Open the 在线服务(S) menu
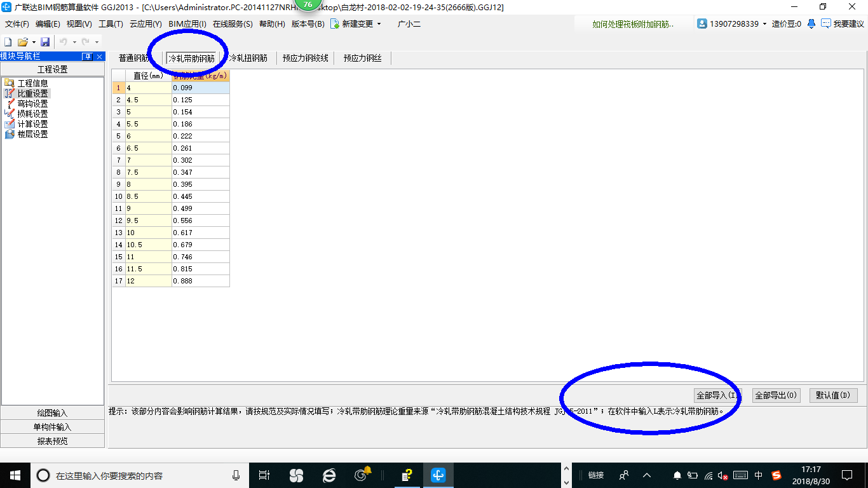This screenshot has height=488, width=868. [x=233, y=24]
